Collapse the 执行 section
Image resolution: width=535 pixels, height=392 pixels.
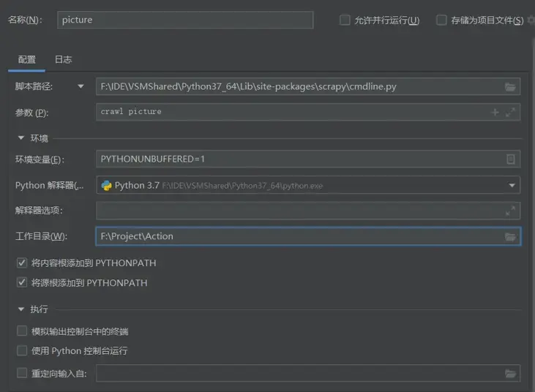[x=20, y=309]
